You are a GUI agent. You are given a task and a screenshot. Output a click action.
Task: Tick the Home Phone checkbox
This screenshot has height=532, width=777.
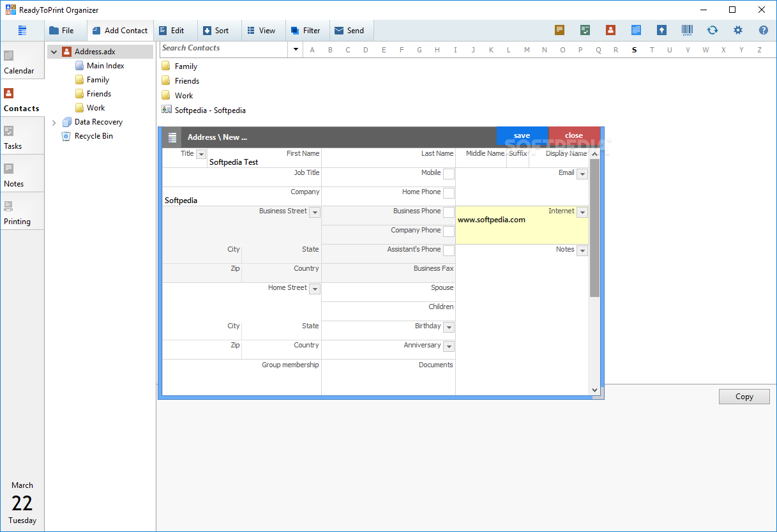point(449,193)
